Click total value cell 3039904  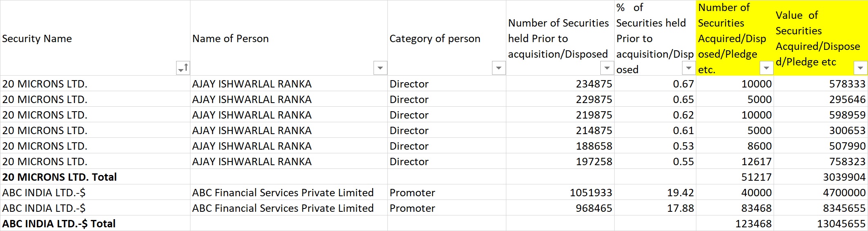(x=821, y=177)
